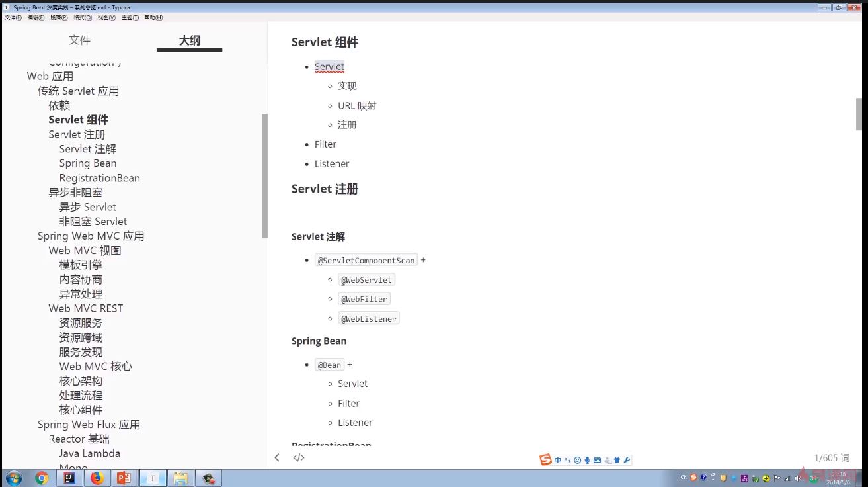Click the word count '1/605 词'

tap(832, 458)
